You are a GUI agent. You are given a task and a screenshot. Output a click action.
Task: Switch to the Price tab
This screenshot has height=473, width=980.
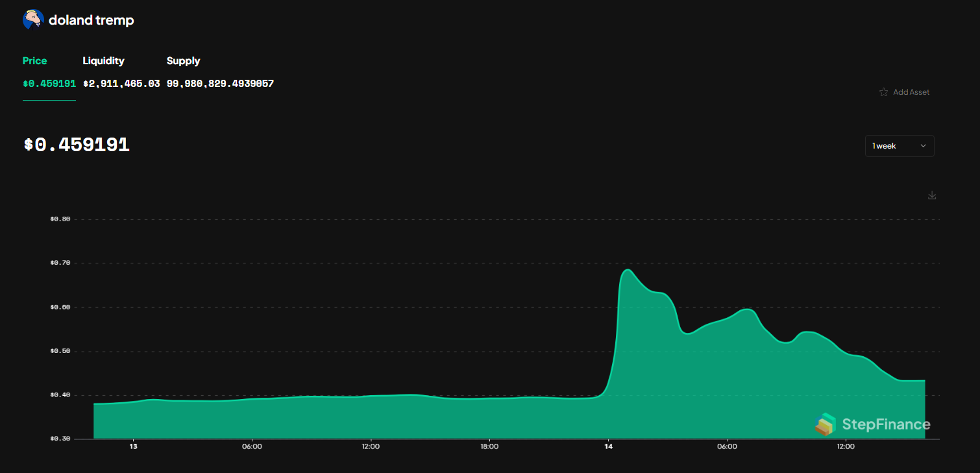pos(35,61)
